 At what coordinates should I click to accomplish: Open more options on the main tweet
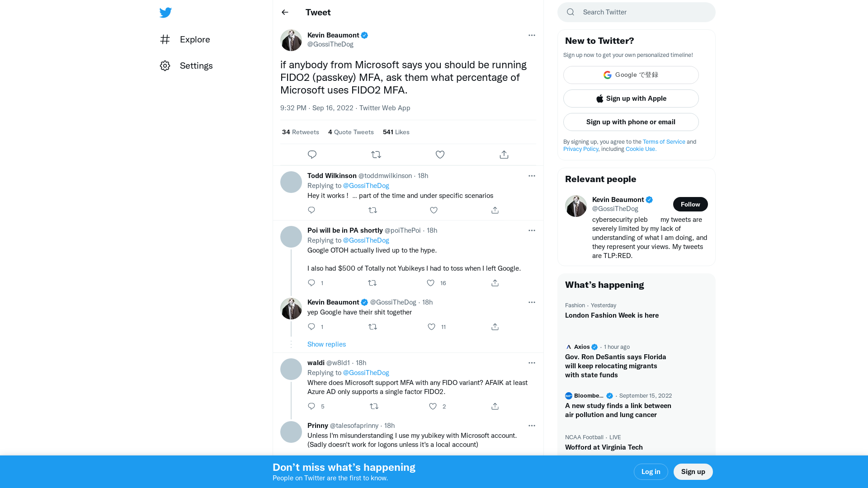(x=532, y=35)
